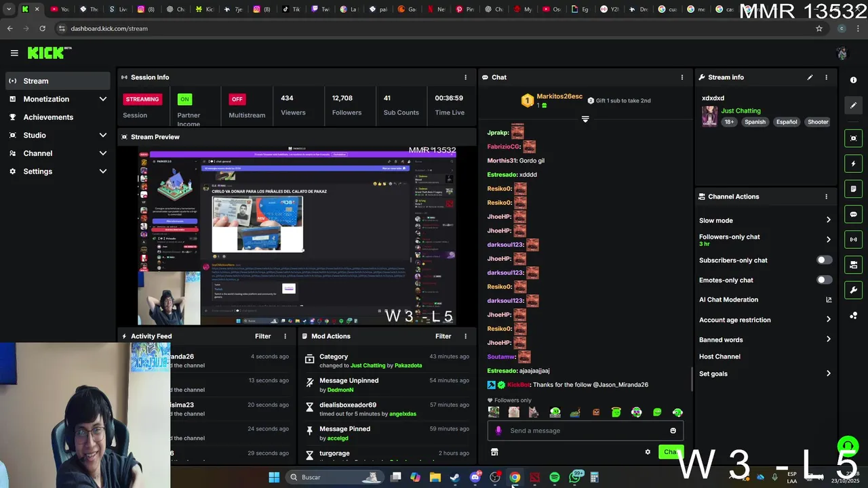The height and width of the screenshot is (488, 868).
Task: Open the emoji picker in message box
Action: (x=673, y=430)
